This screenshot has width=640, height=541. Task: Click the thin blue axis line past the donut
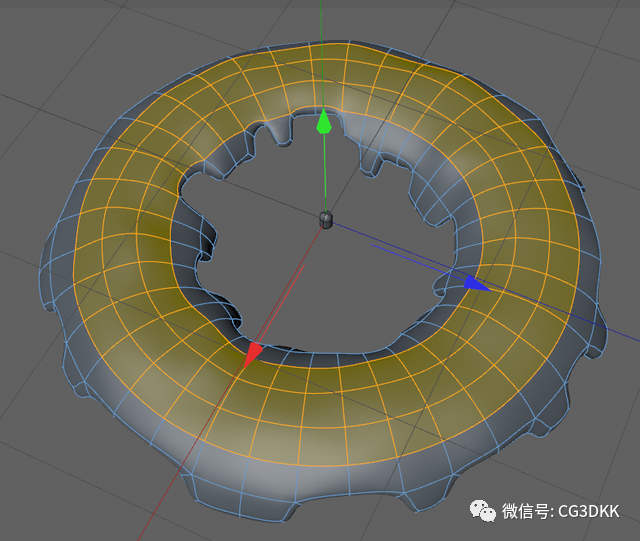pos(620,335)
